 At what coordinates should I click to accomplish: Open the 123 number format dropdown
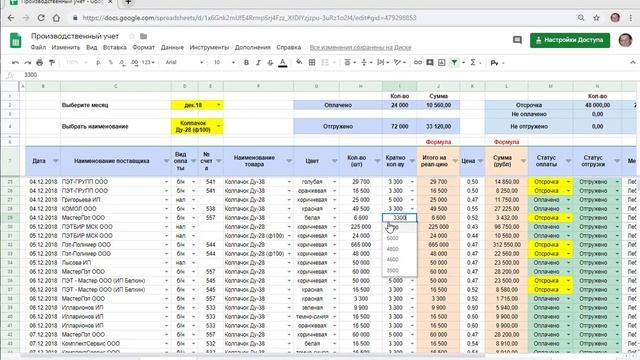tap(148, 62)
